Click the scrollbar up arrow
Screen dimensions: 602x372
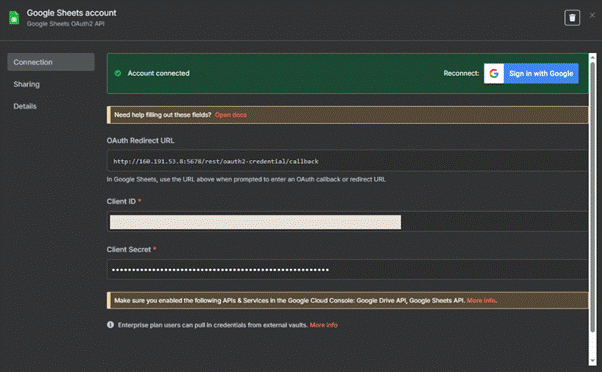[x=593, y=57]
